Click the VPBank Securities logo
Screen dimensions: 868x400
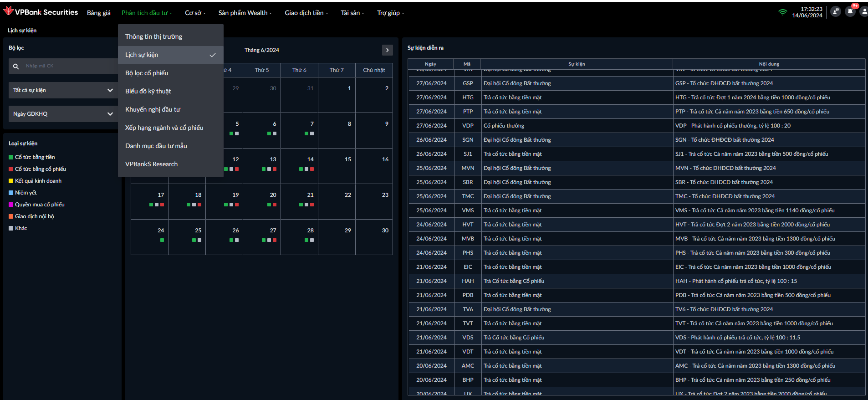pos(41,12)
